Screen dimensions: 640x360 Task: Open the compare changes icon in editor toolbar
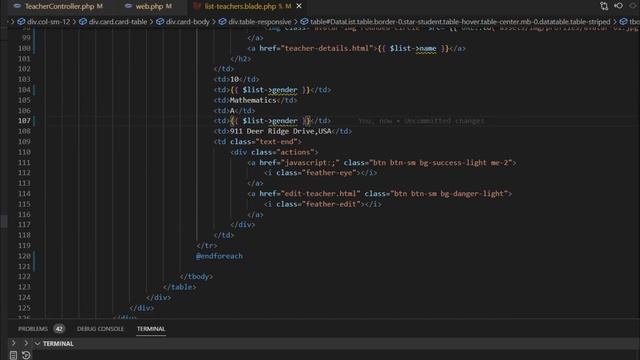[x=604, y=6]
